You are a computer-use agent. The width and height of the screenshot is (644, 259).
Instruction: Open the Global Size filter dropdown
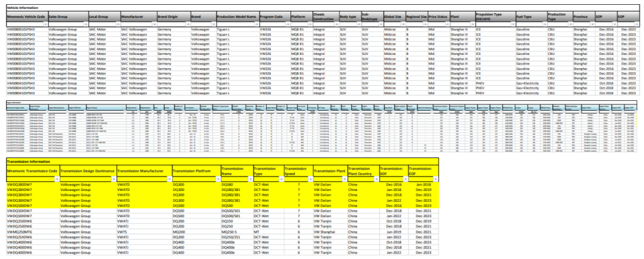403,24
